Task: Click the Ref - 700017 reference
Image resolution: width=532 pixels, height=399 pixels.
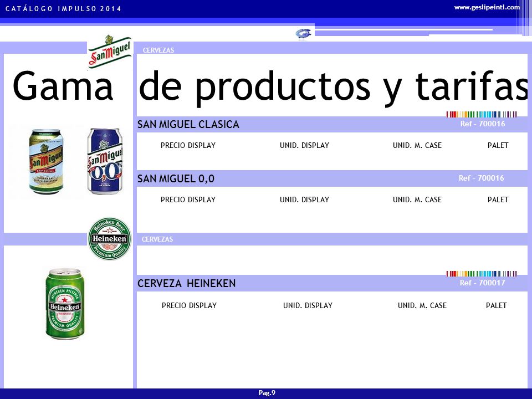Action: [x=483, y=283]
